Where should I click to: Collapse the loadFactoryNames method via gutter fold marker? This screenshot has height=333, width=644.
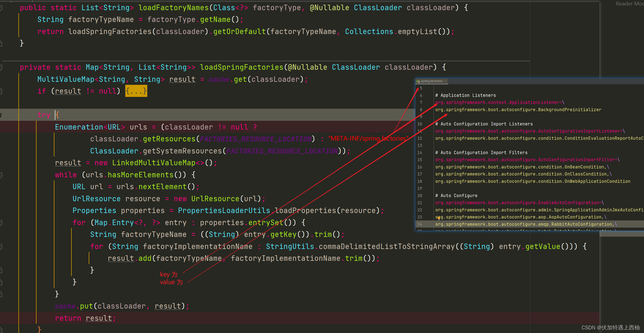[x=1, y=8]
